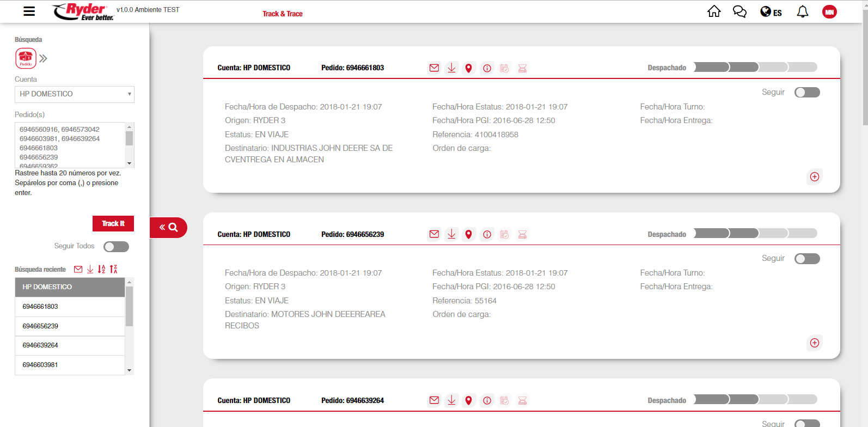Click the Ryder logo
868x427 pixels.
pyautogui.click(x=83, y=12)
